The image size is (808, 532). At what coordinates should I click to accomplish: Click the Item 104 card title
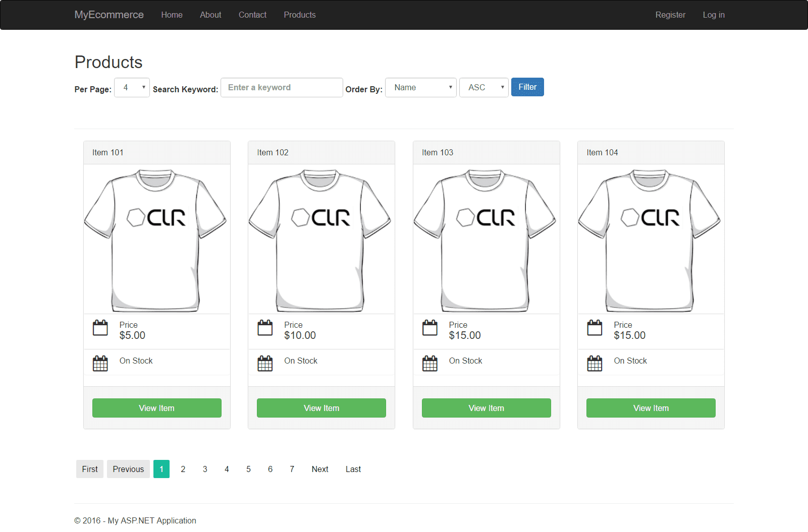[603, 152]
